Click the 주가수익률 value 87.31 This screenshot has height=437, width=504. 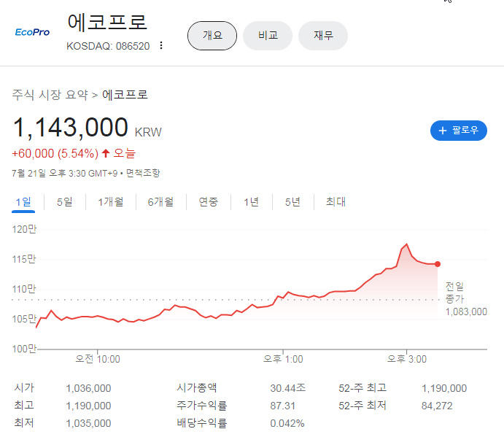[x=282, y=406]
